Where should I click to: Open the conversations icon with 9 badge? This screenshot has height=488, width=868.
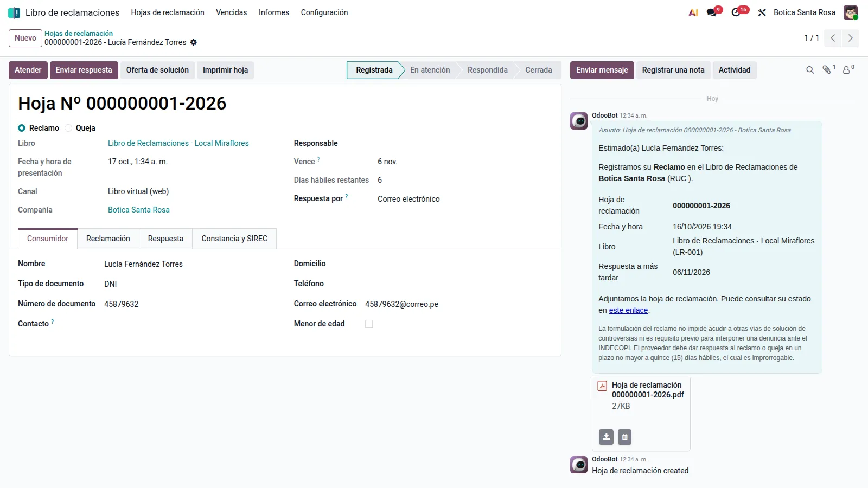tap(712, 12)
